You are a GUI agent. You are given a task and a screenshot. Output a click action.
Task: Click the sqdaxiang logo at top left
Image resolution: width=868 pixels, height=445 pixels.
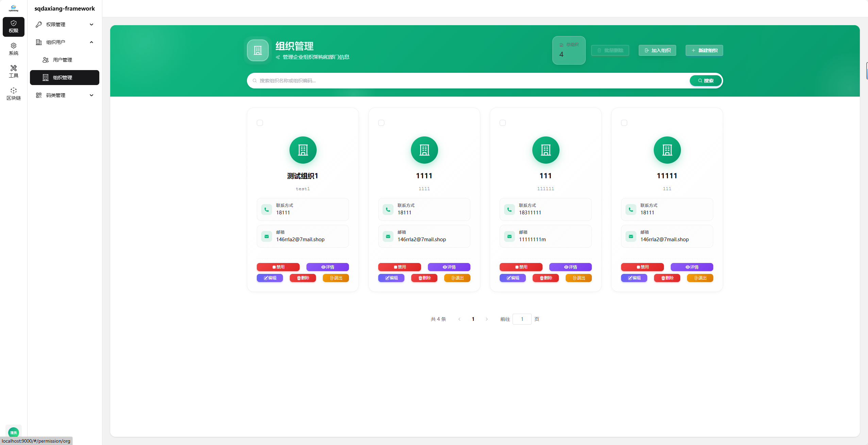tap(13, 7)
